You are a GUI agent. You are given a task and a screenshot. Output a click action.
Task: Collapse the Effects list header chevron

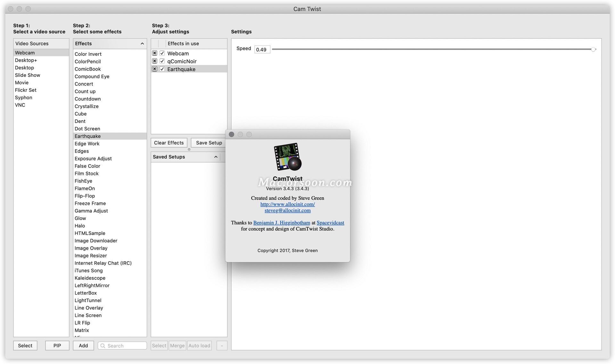(142, 44)
